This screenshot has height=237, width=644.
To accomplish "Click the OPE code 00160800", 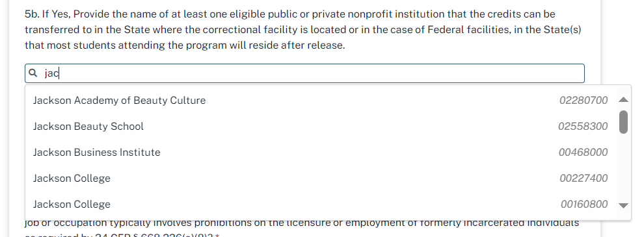I will [584, 204].
